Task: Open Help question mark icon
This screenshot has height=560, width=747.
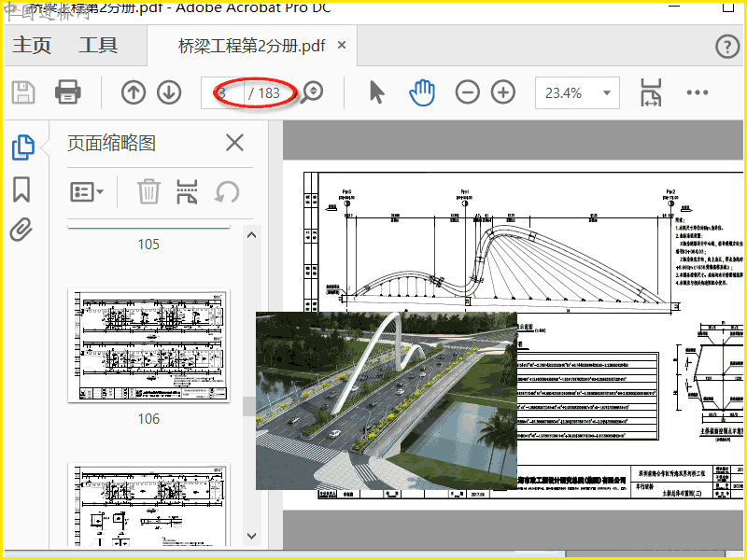Action: [727, 47]
